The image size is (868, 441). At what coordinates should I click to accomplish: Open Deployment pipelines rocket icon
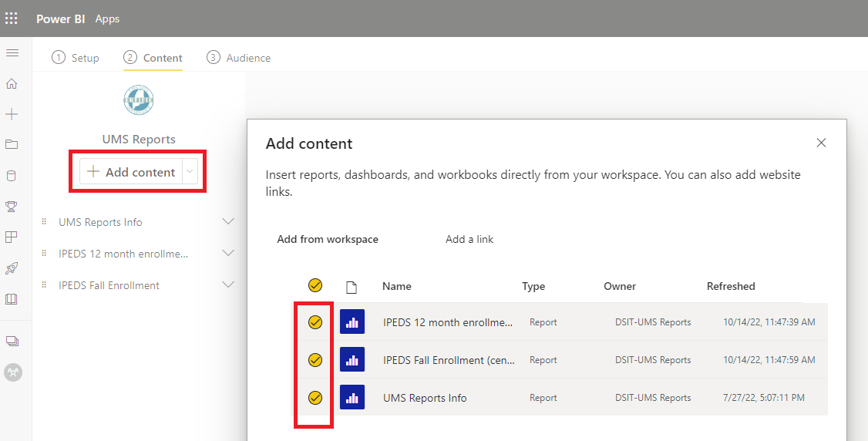point(12,268)
